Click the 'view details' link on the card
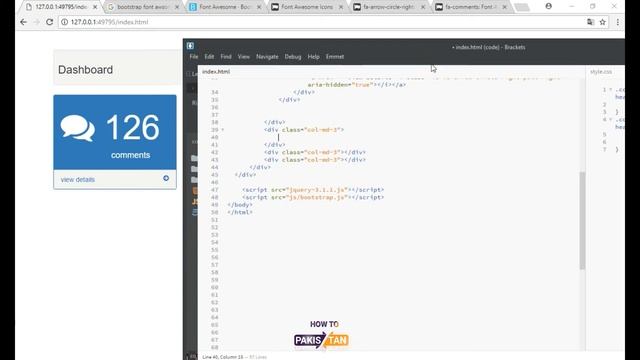 click(78, 180)
